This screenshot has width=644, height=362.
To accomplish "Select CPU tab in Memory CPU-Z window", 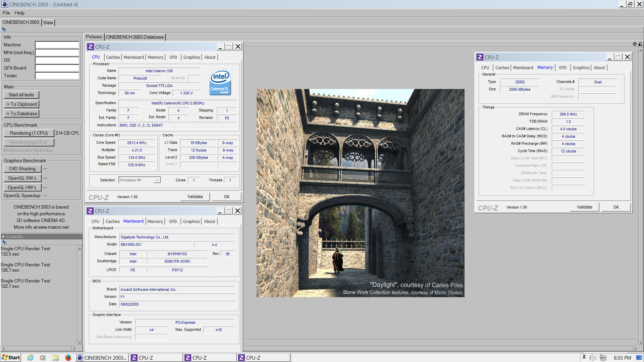I will [x=485, y=68].
